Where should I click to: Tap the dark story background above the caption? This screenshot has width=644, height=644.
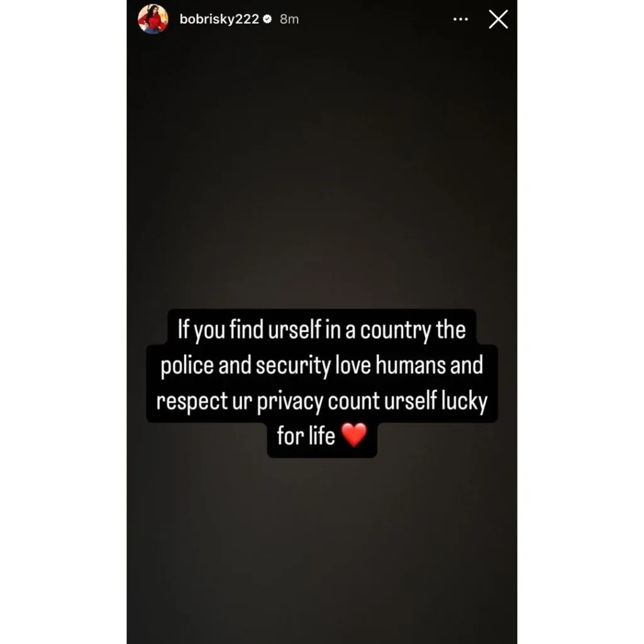pyautogui.click(x=321, y=164)
